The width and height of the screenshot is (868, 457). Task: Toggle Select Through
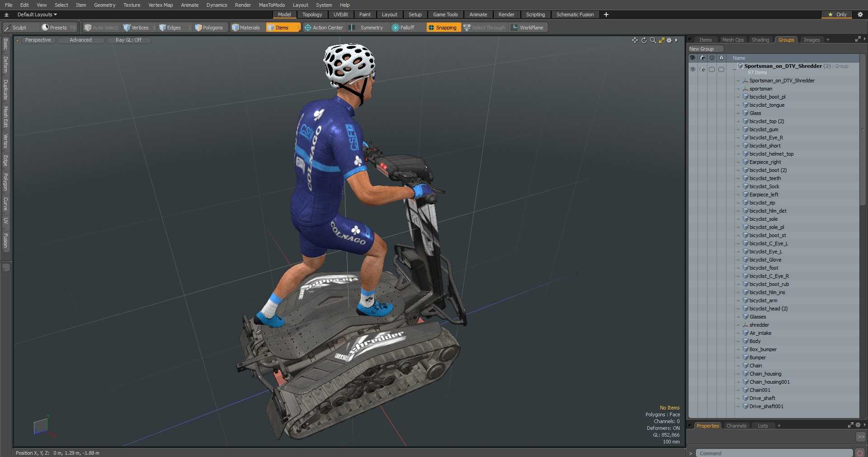(x=484, y=28)
